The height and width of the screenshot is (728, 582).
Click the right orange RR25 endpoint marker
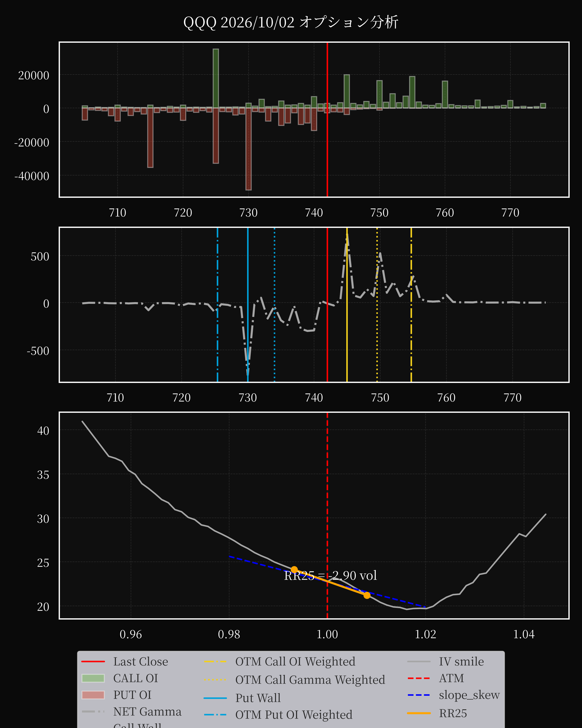pos(367,595)
